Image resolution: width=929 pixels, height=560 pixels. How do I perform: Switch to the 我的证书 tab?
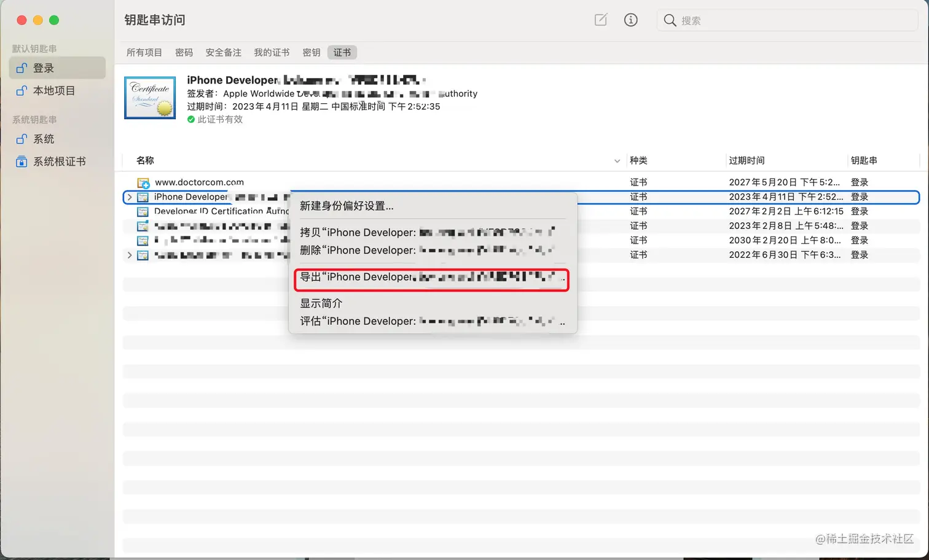click(272, 52)
